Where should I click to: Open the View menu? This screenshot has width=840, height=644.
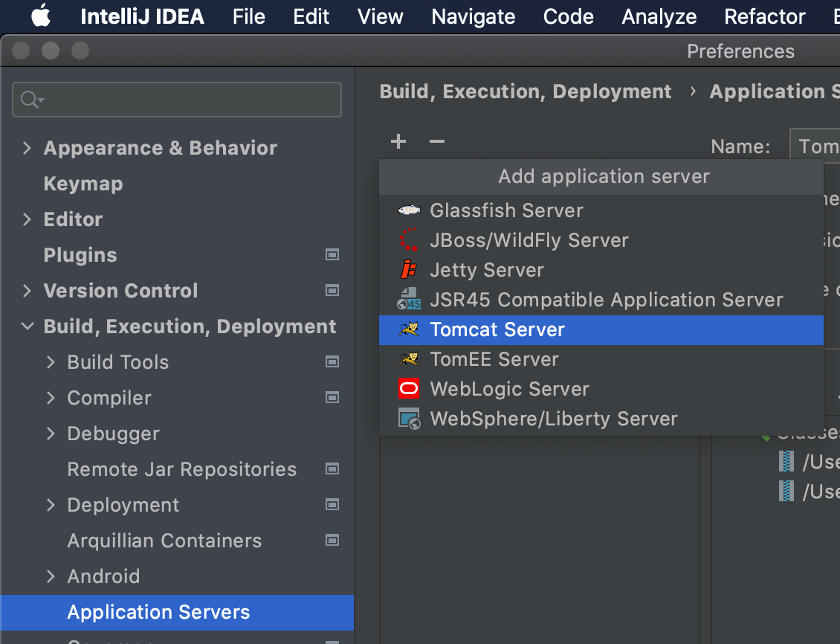coord(380,16)
